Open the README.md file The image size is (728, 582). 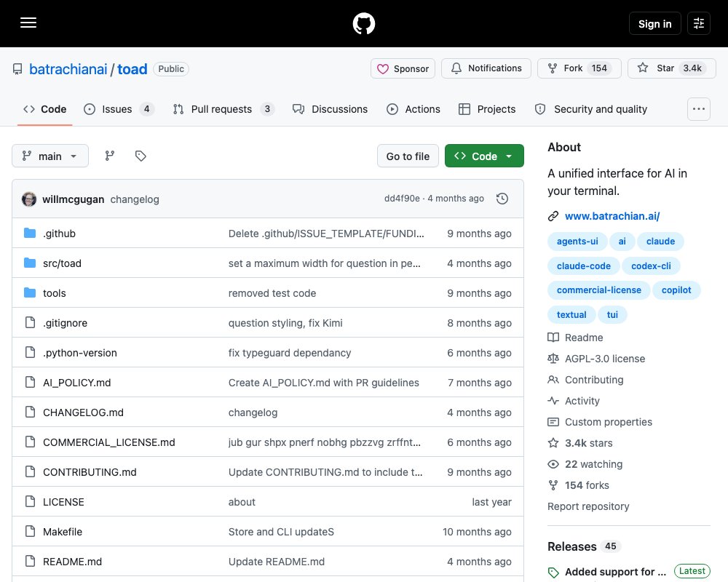(72, 562)
